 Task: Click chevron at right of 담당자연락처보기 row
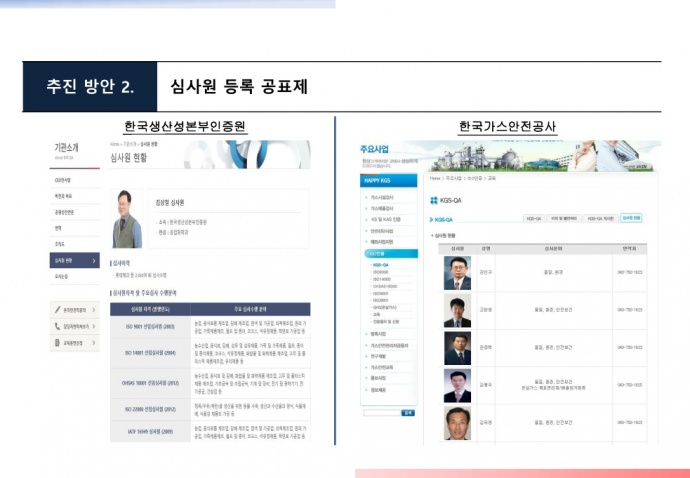pos(94,326)
